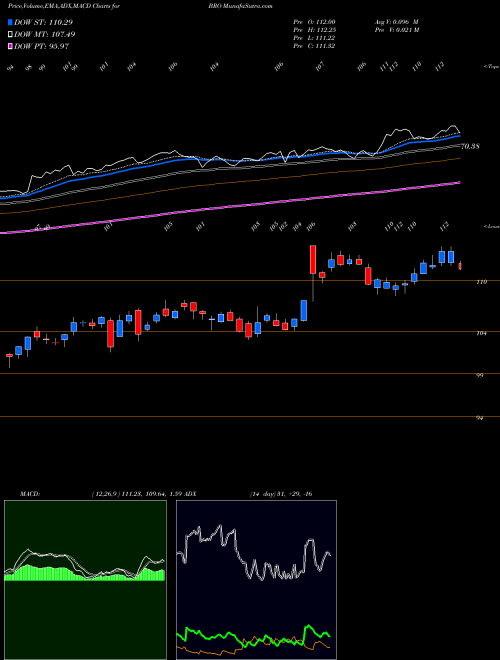The height and width of the screenshot is (660, 500).
Task: Click the '70.38' label beside EMA lines
Action: point(471,146)
